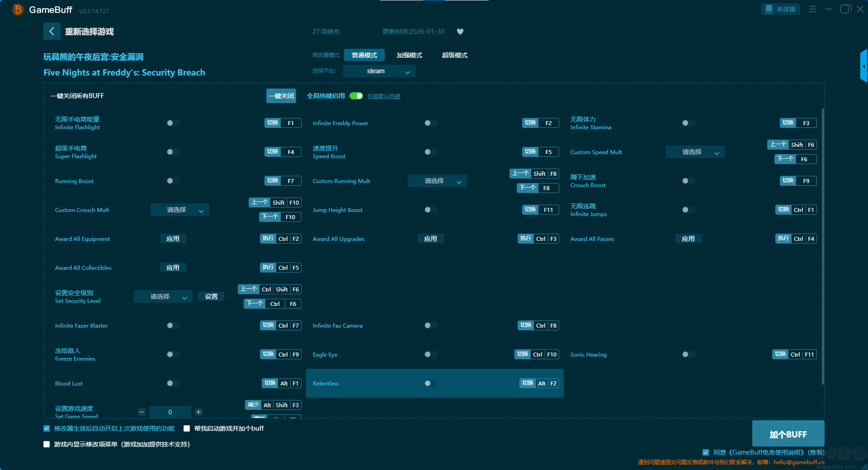Apply Award All Upgrades

coord(431,239)
